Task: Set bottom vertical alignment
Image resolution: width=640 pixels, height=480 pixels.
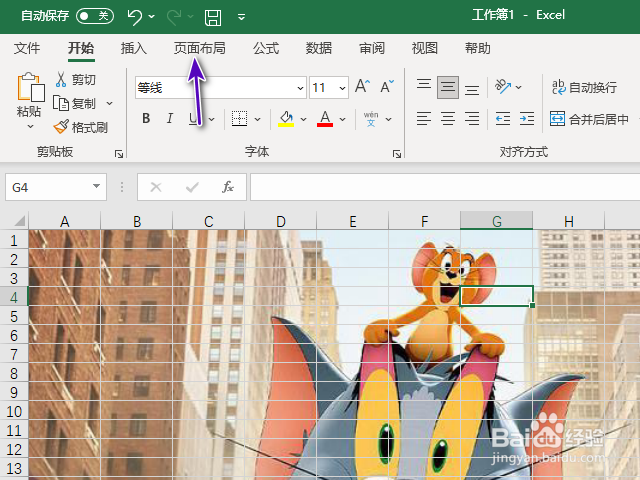Action: pos(472,88)
